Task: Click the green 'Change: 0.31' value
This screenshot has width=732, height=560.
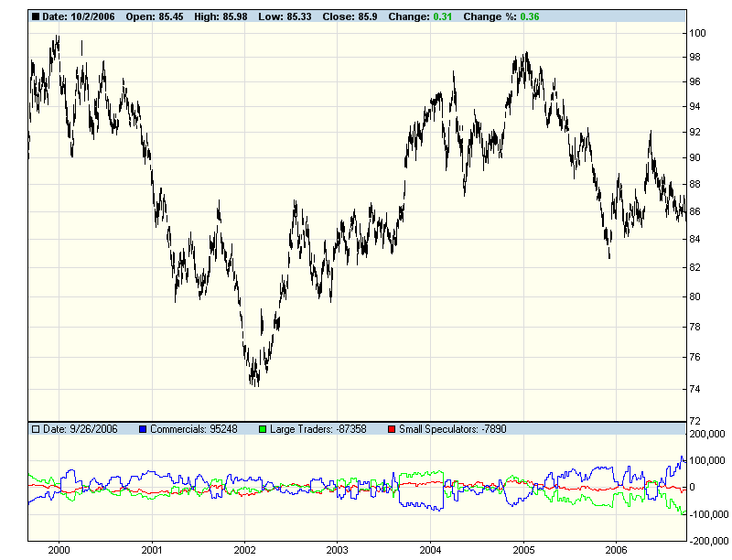Action: pyautogui.click(x=420, y=16)
